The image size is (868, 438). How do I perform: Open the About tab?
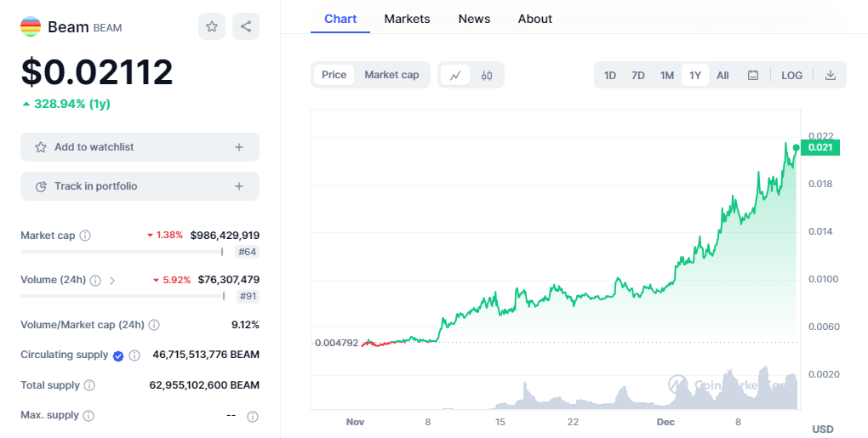[534, 19]
